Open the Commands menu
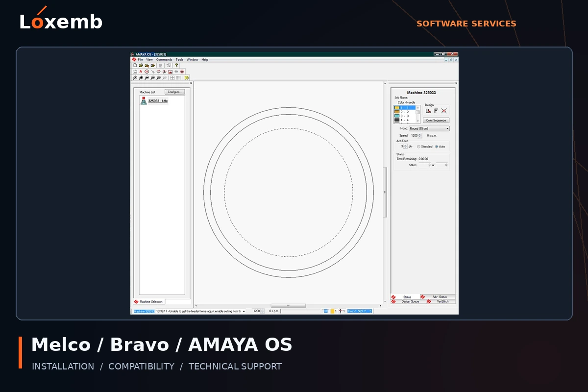Viewport: 588px width, 392px height. point(164,60)
